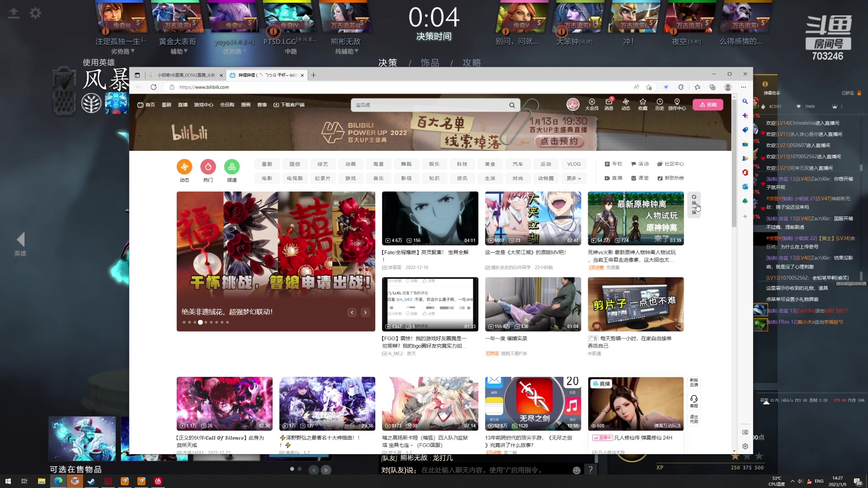Expand 更多 categories dropdown
Image resolution: width=868 pixels, height=488 pixels.
click(x=574, y=178)
